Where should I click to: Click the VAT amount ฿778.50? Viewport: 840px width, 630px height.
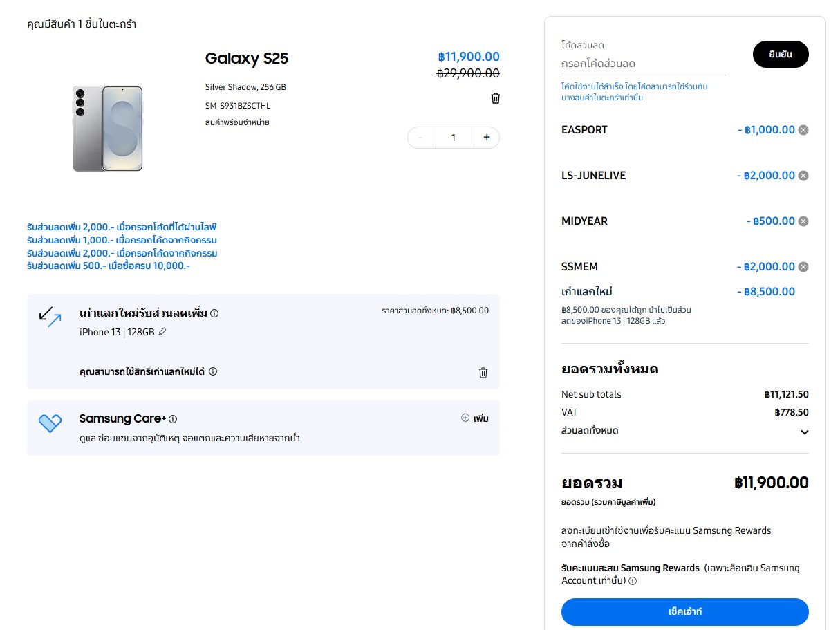[x=792, y=413]
